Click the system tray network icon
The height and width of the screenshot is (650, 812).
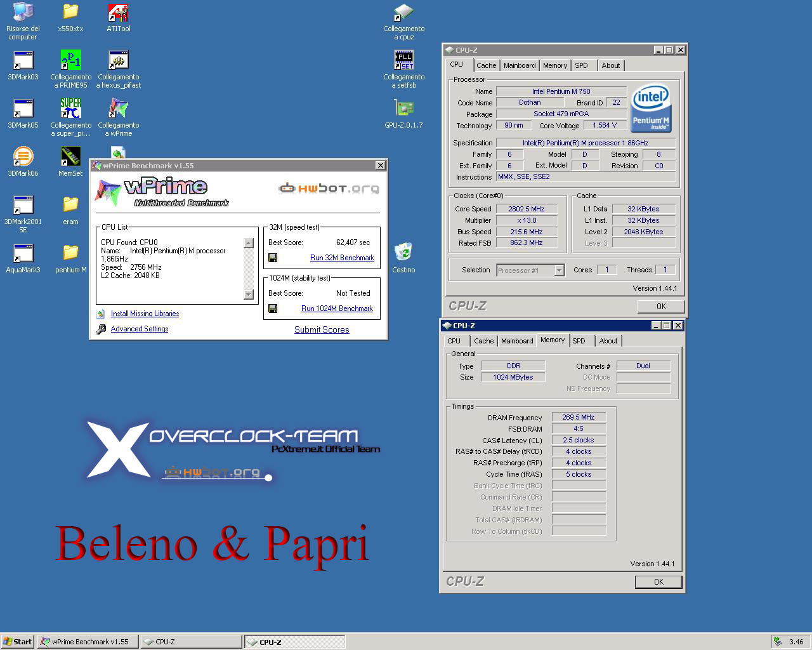point(777,642)
